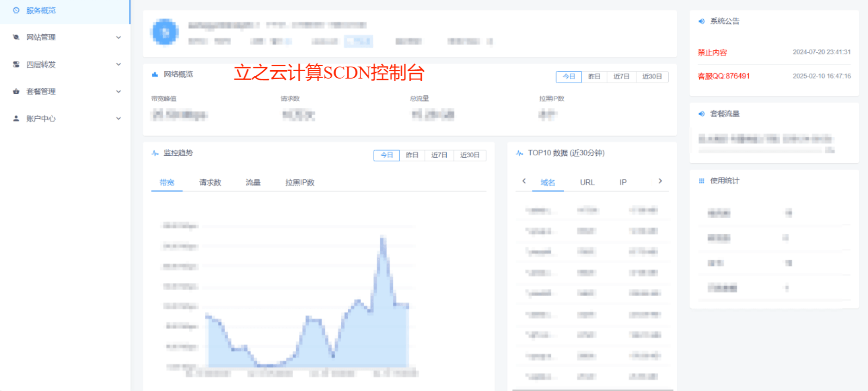Open 服务概览 in the sidebar
Screen dimensions: 868x391
65,11
